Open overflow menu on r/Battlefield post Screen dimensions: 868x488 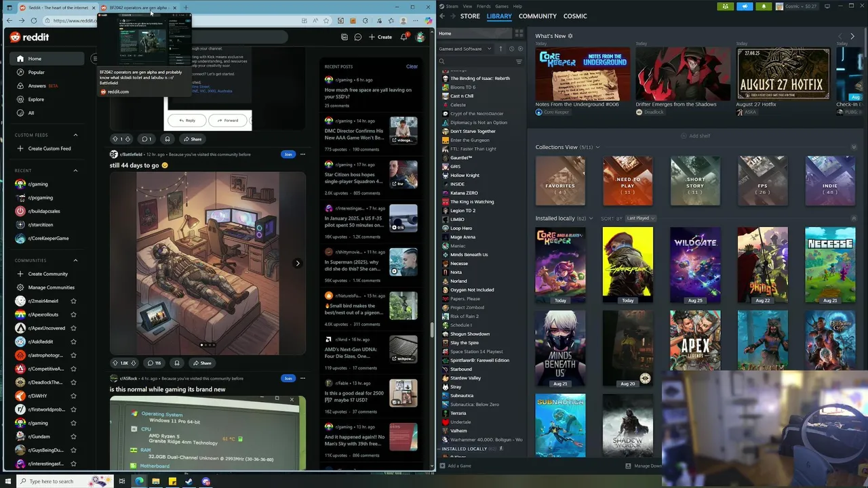(302, 155)
